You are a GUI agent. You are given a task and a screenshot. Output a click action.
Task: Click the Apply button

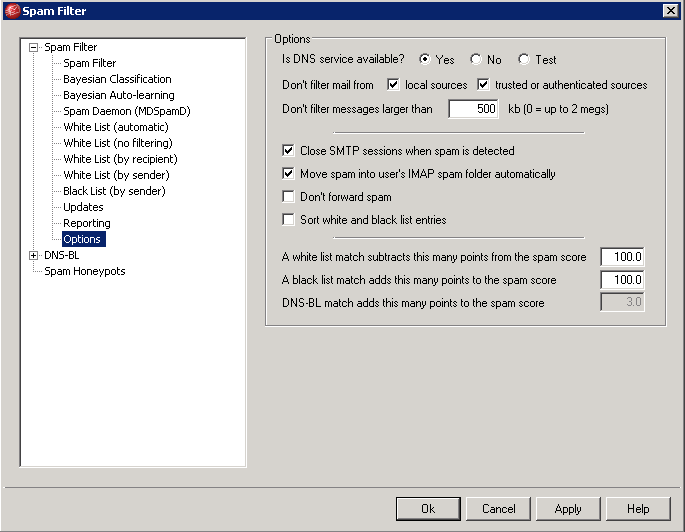[568, 509]
